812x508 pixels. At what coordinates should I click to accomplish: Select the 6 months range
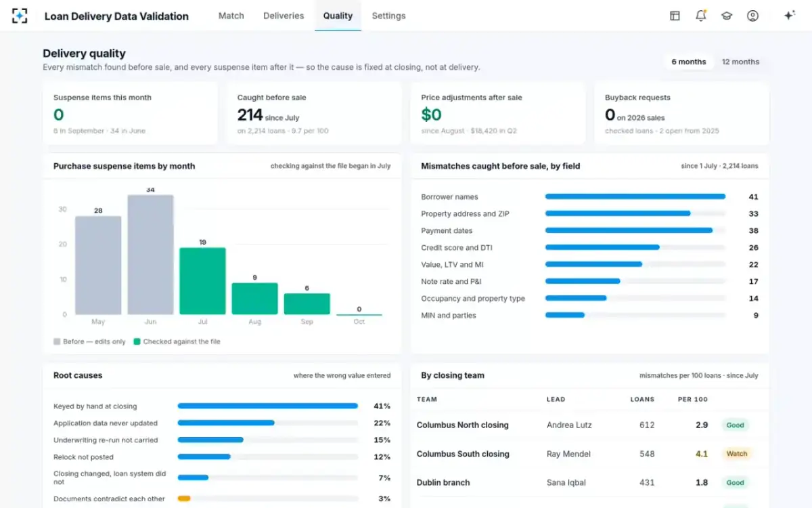689,62
